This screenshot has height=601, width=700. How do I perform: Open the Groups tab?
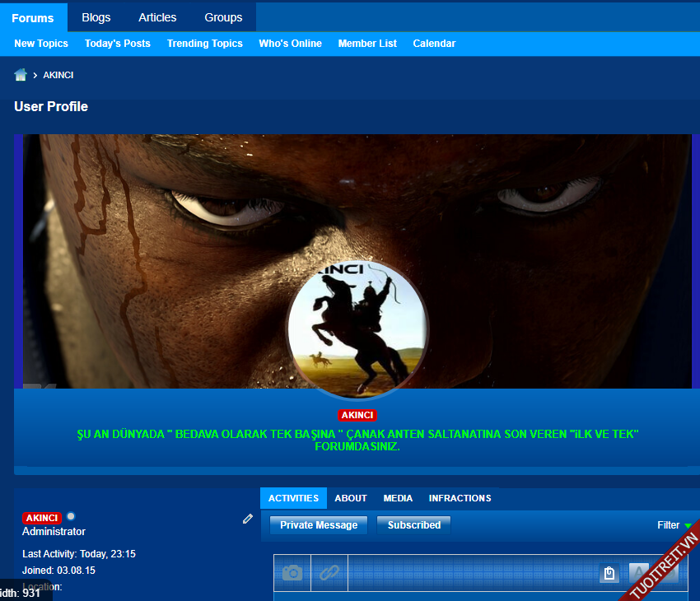click(x=223, y=17)
